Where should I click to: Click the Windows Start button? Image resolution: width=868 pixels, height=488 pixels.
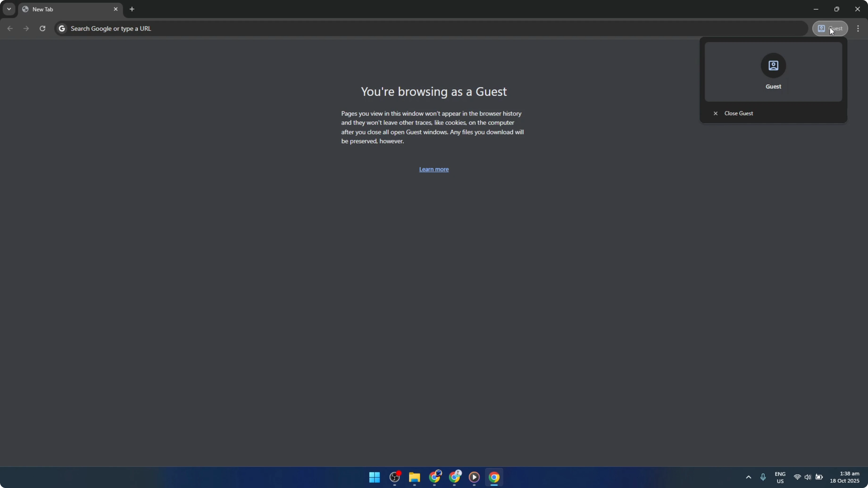tap(374, 478)
